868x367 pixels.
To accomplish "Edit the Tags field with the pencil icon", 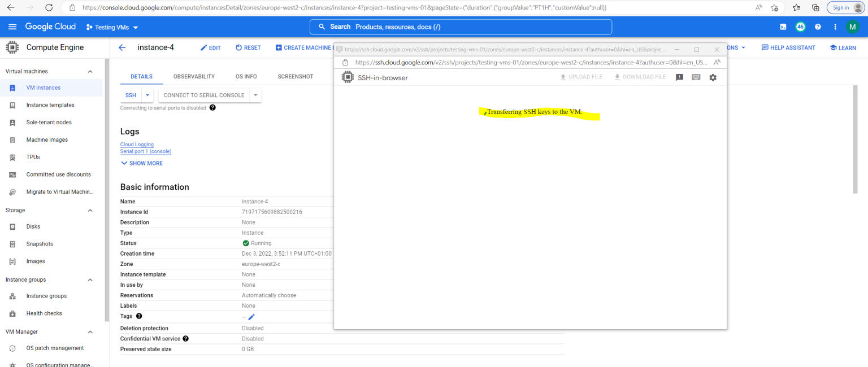I will [x=251, y=317].
